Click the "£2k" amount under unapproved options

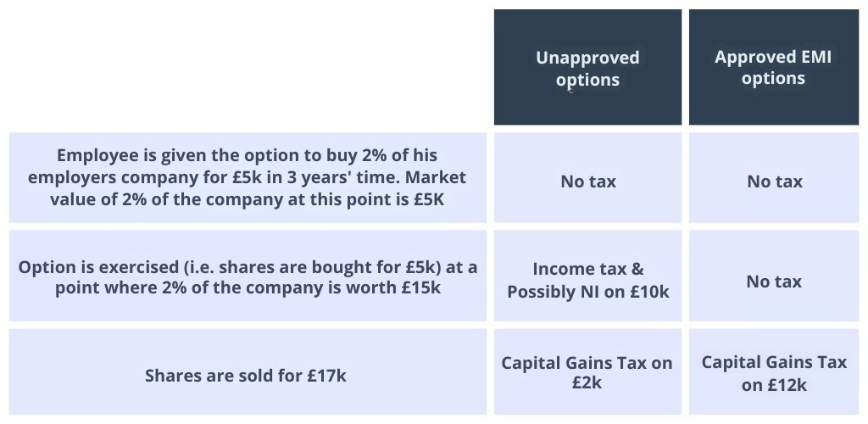(587, 383)
